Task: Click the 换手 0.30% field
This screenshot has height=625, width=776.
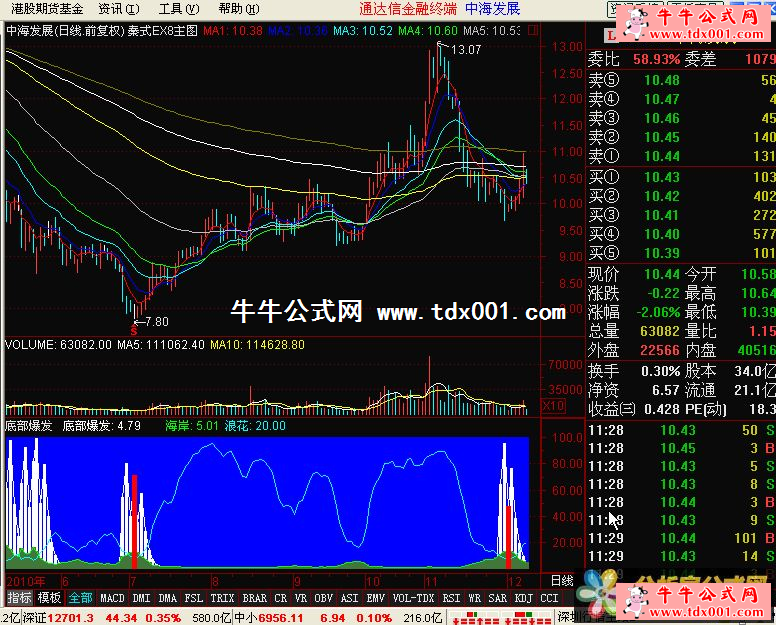Action: tap(634, 371)
